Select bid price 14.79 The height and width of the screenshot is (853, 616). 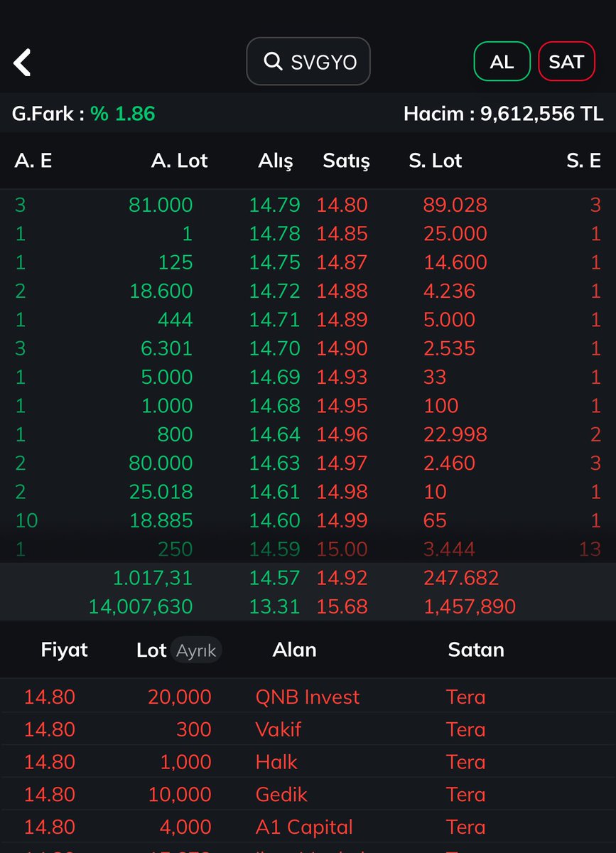tap(274, 205)
